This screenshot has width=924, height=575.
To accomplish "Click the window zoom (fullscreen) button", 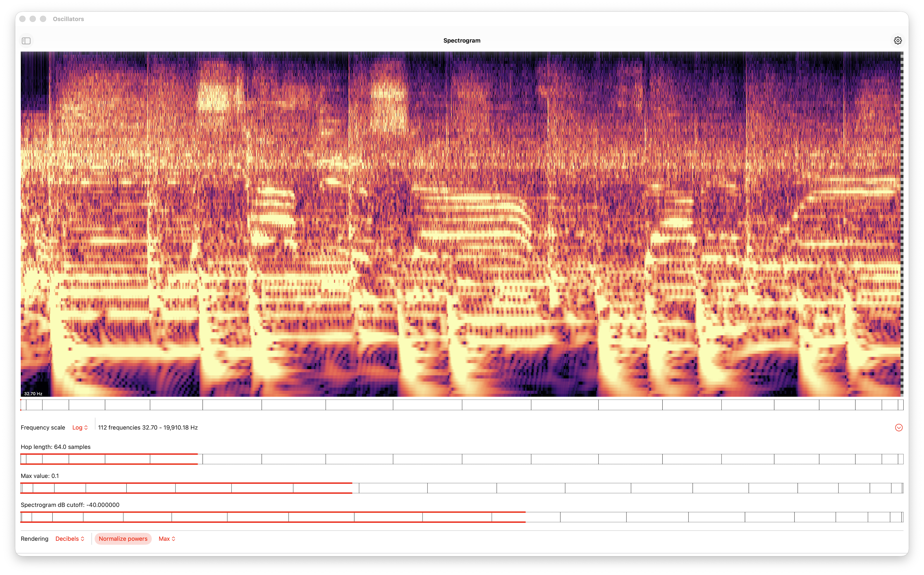I will [x=43, y=19].
